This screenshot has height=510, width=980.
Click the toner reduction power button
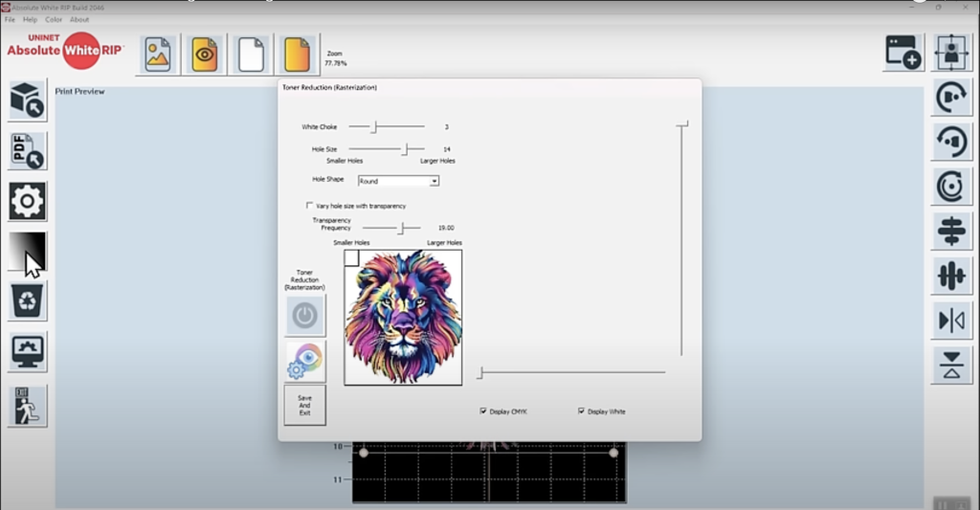pos(304,315)
